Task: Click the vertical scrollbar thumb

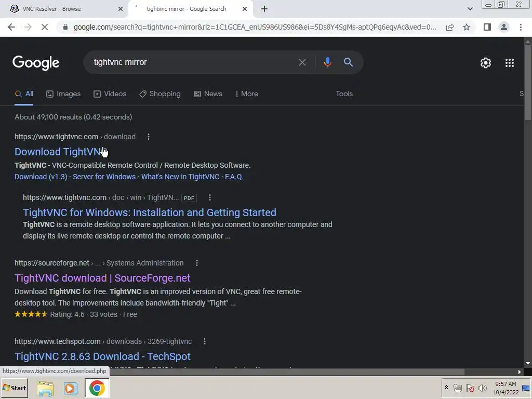Action: click(x=528, y=82)
